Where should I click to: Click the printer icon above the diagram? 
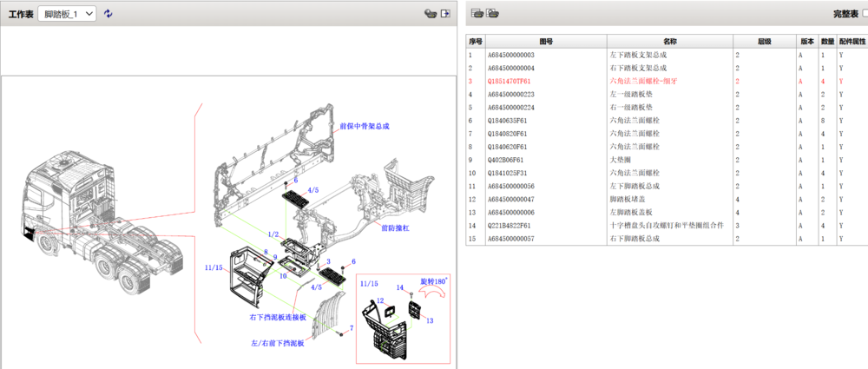coord(431,14)
